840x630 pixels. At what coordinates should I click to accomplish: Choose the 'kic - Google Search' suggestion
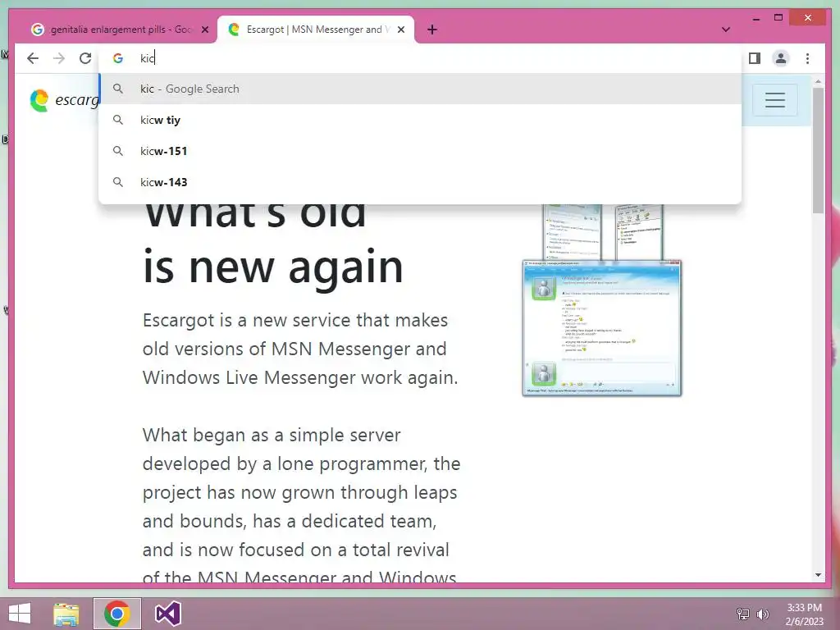point(420,89)
